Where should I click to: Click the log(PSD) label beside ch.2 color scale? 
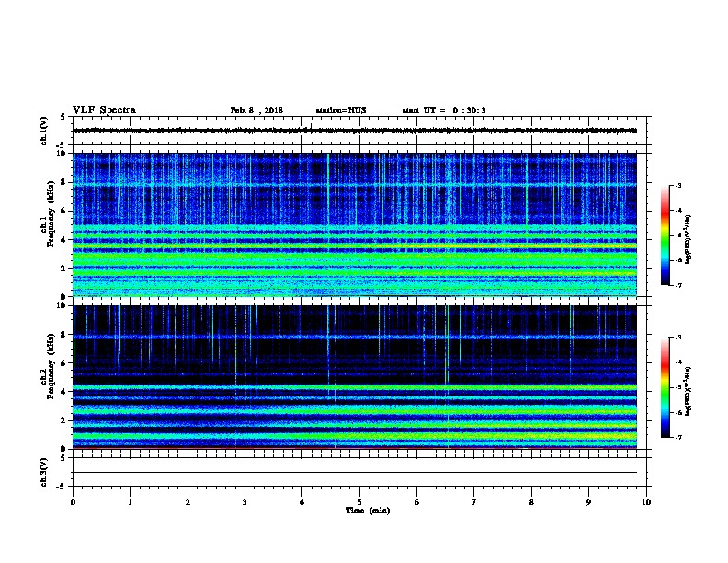tap(688, 392)
